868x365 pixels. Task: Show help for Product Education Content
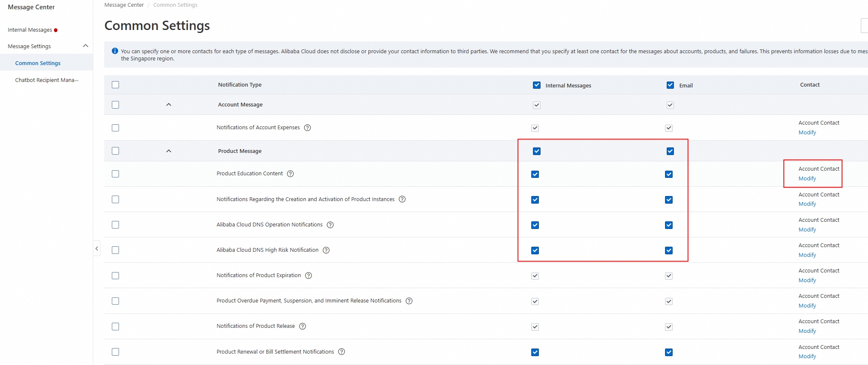(x=290, y=174)
